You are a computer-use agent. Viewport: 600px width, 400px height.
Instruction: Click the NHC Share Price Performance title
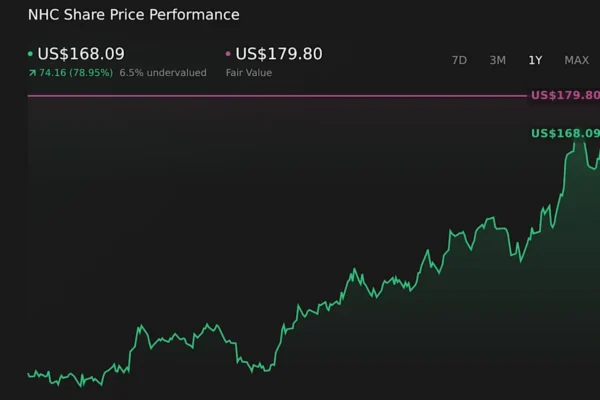pyautogui.click(x=133, y=15)
